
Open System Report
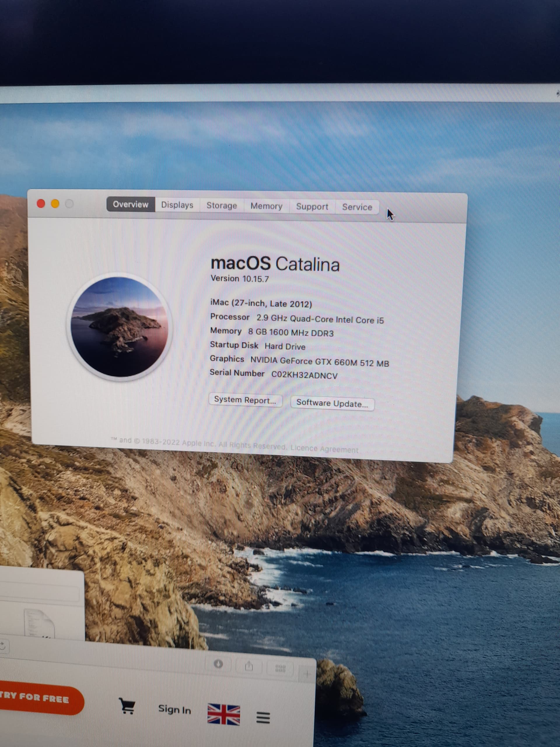pyautogui.click(x=245, y=400)
